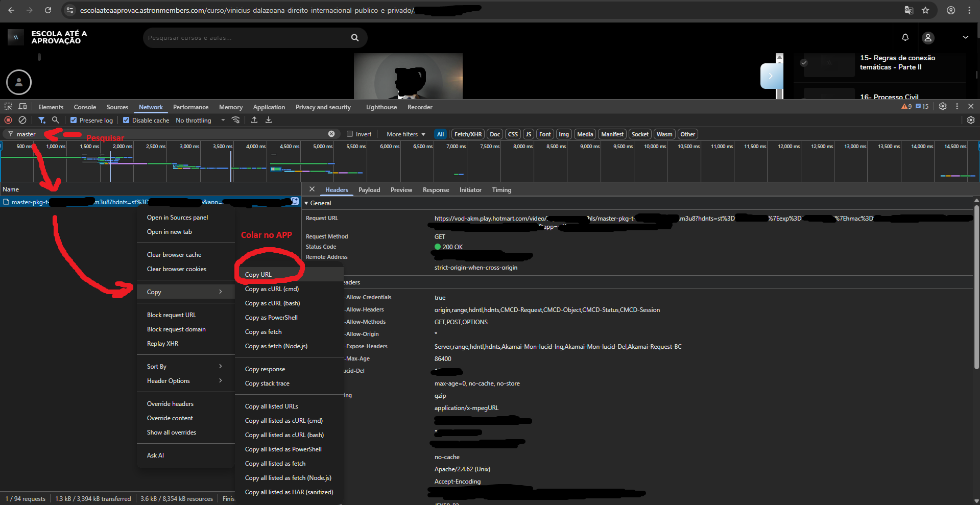Image resolution: width=980 pixels, height=505 pixels.
Task: Open Network panel settings gear
Action: [971, 120]
